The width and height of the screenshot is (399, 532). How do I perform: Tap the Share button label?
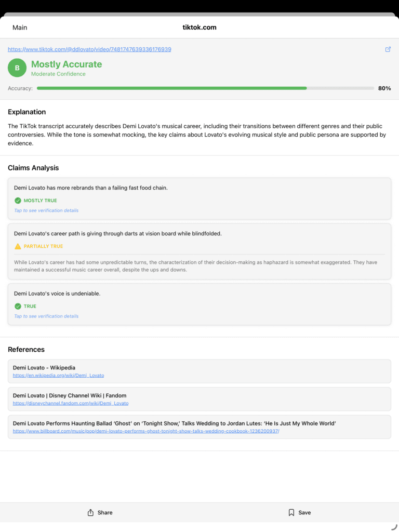[105, 512]
